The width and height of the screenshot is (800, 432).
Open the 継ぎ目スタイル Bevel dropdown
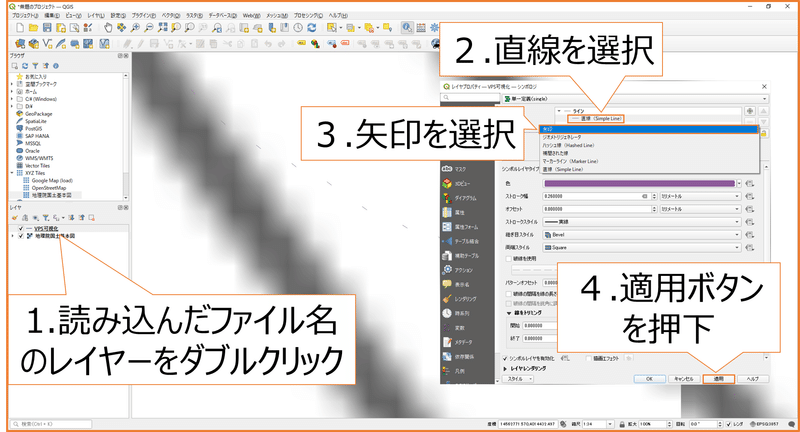tap(641, 235)
